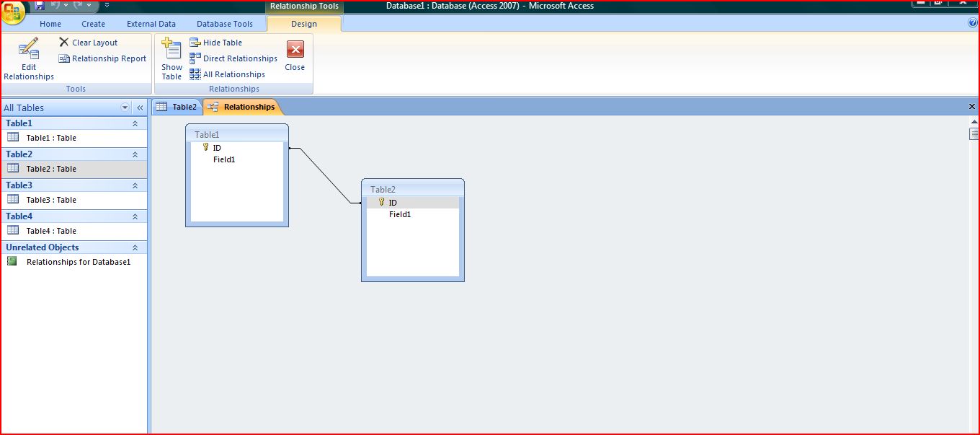Screen dimensions: 980x435
Task: Select the Design ribbon tab
Action: coord(304,24)
